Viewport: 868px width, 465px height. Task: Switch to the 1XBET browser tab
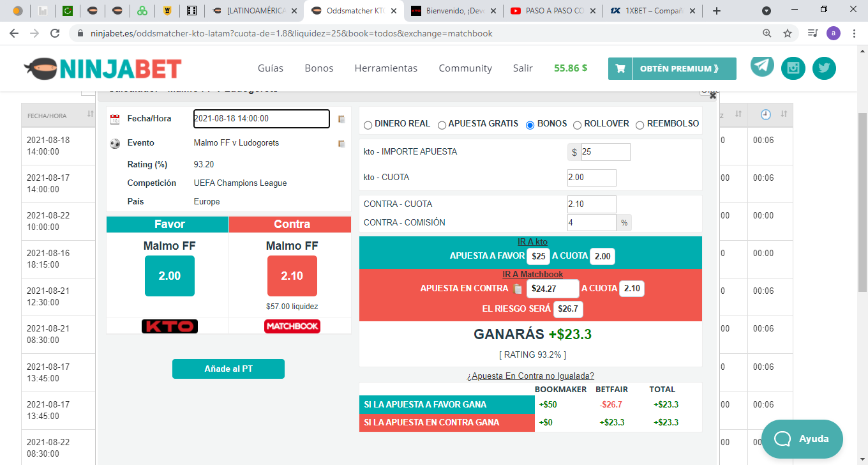[x=653, y=11]
